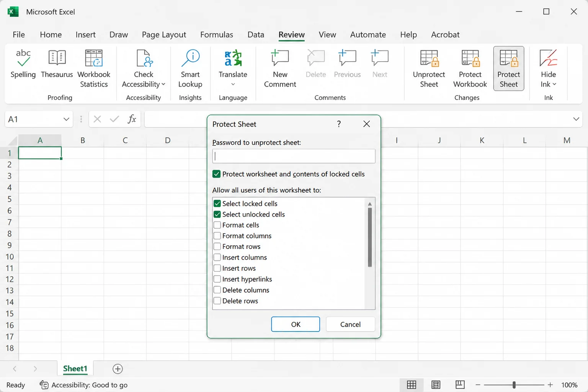588x392 pixels.
Task: Select the Sheet1 tab
Action: coord(75,369)
